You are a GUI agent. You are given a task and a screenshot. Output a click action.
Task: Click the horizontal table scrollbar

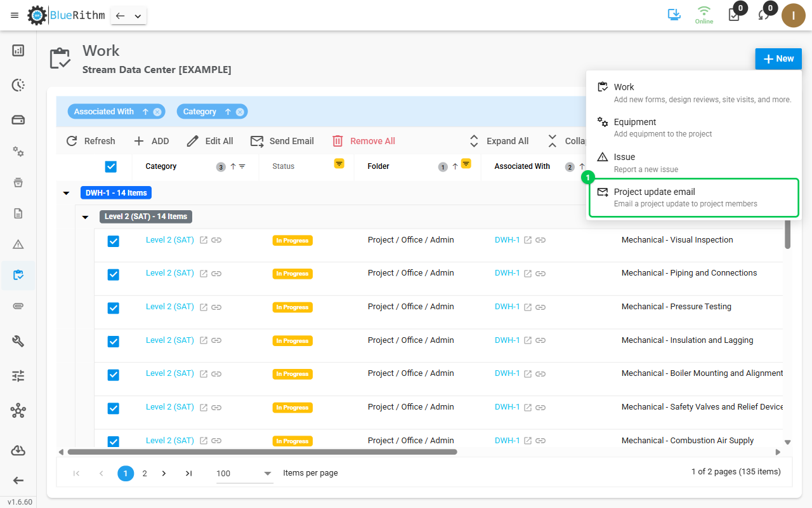[262, 452]
